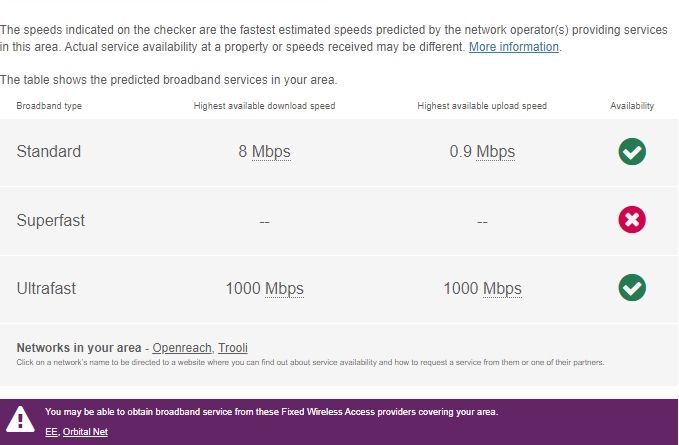Click the Broadband type column header
The image size is (679, 445).
[49, 106]
